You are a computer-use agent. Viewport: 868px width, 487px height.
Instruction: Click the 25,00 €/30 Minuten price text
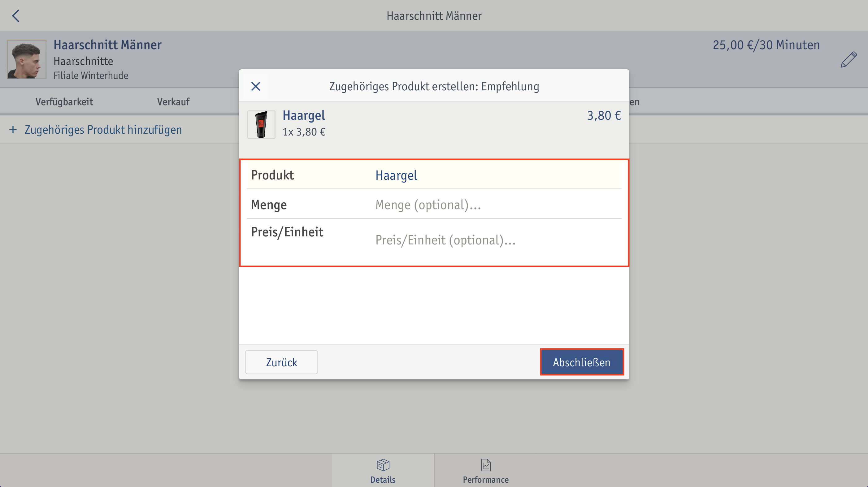(766, 45)
